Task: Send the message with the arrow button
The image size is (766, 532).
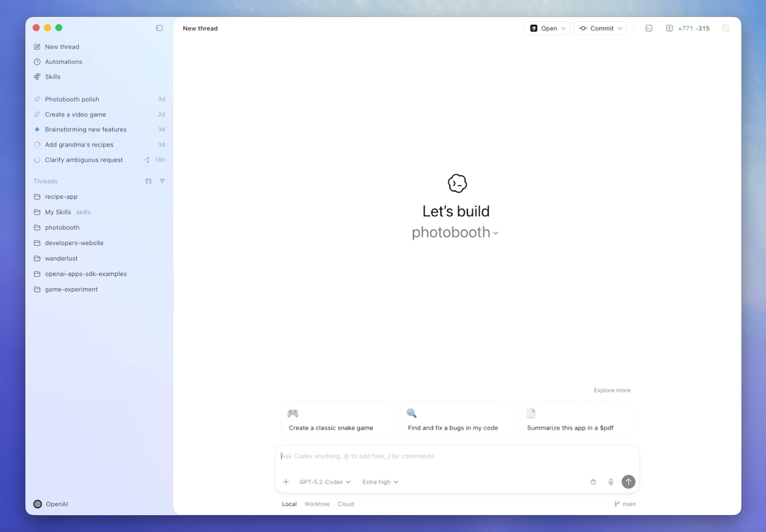Action: tap(629, 482)
